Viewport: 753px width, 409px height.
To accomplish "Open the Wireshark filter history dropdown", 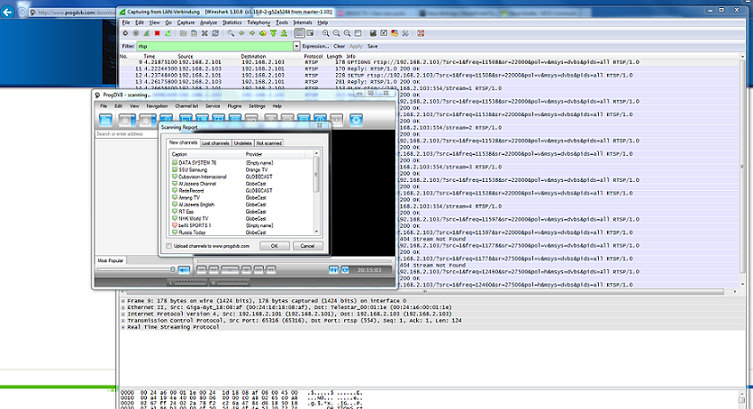I will pyautogui.click(x=295, y=46).
